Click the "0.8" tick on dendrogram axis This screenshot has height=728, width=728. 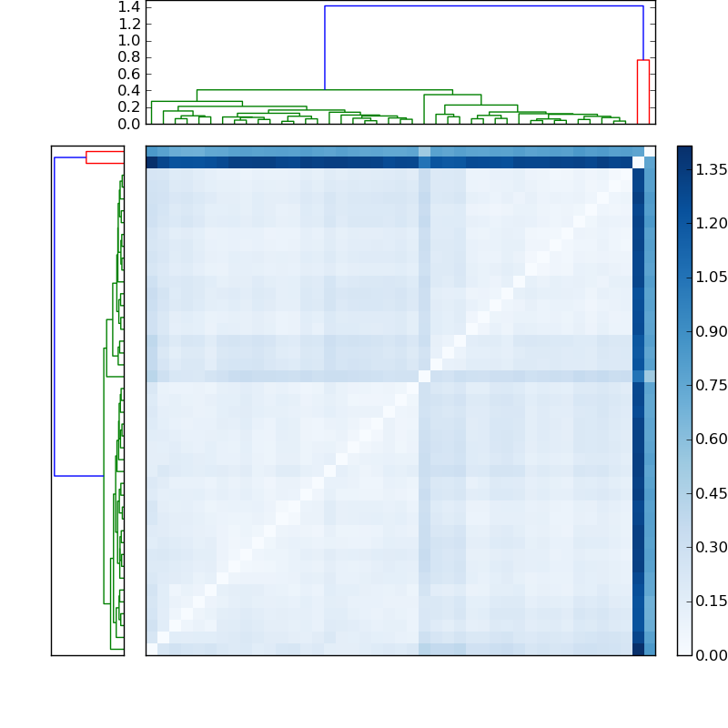click(128, 57)
